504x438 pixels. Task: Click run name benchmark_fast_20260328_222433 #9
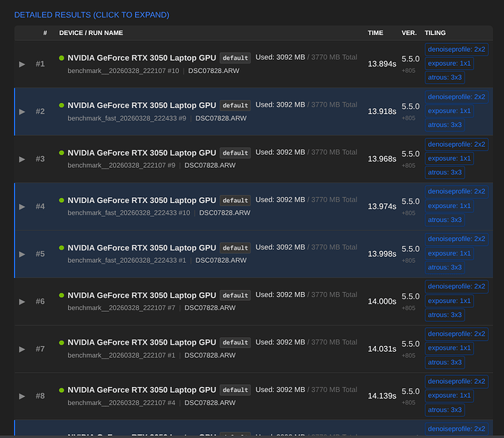(126, 118)
